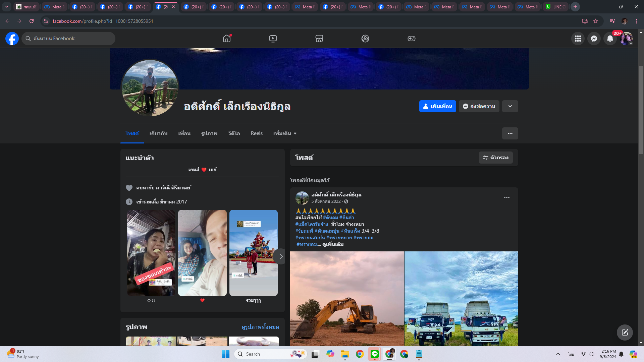Switch to the เกี่ยวกับ tab

pos(158,133)
